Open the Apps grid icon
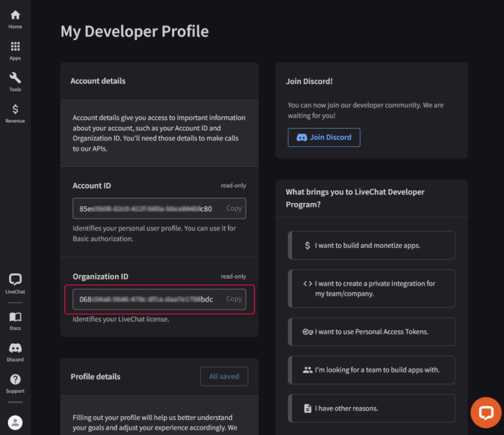The image size is (504, 435). [x=15, y=51]
